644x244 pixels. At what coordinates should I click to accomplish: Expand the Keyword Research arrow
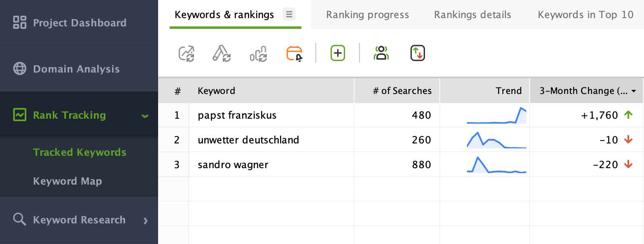click(145, 221)
